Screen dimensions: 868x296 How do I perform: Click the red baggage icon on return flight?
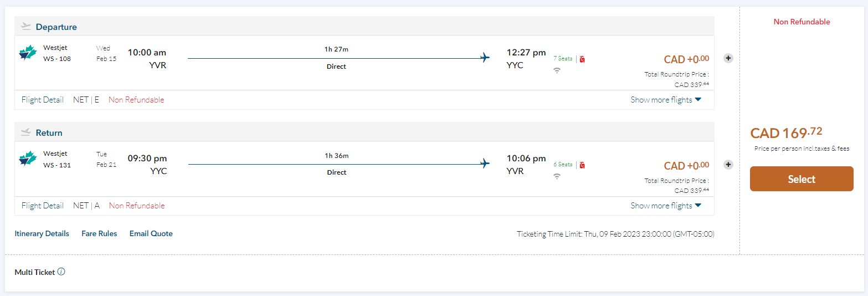(x=582, y=165)
